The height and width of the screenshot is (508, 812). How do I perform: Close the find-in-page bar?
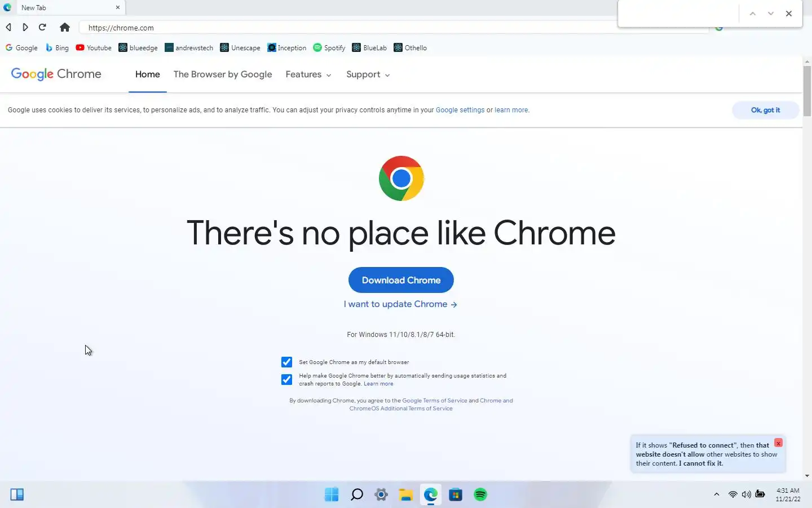[x=788, y=14]
